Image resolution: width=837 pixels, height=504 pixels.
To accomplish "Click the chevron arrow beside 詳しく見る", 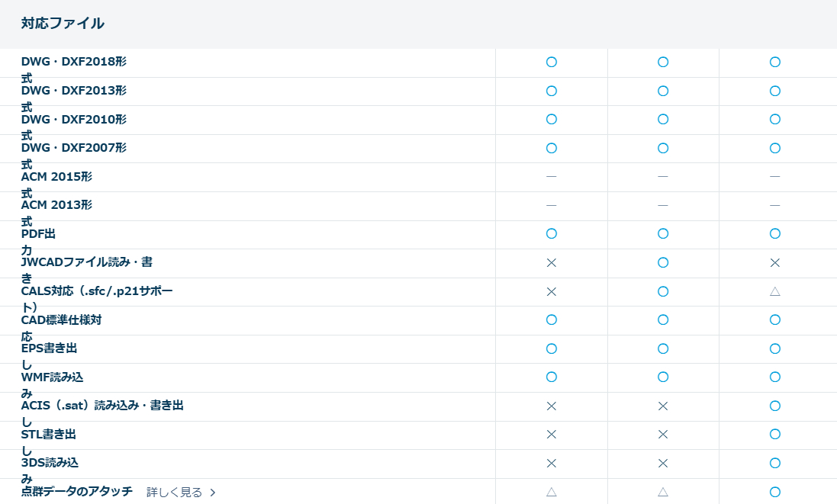I will [213, 493].
